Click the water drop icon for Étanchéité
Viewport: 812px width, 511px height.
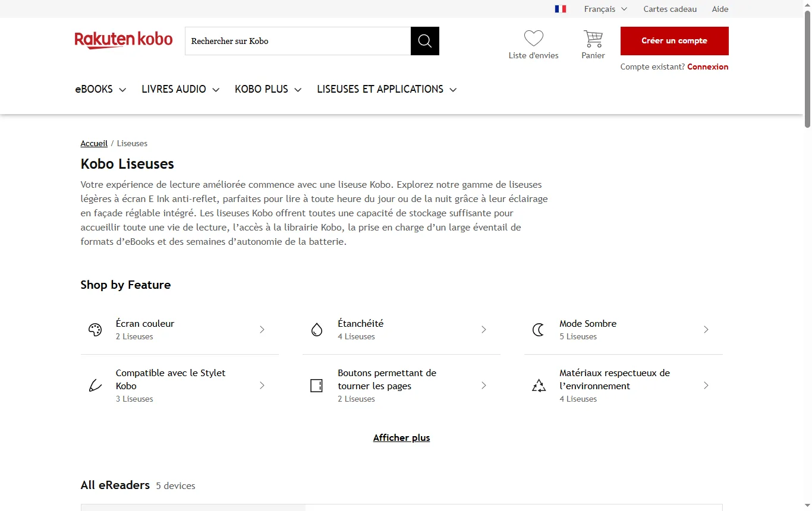pyautogui.click(x=317, y=330)
